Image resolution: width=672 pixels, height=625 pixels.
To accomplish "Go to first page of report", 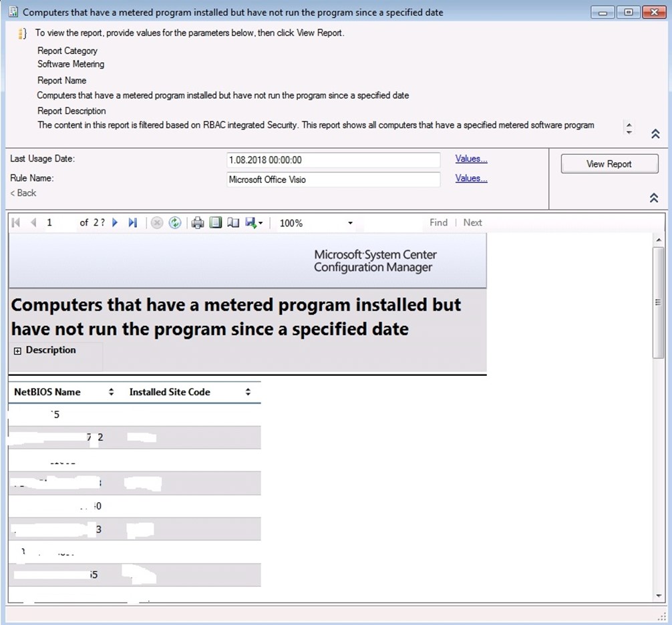I will click(16, 223).
